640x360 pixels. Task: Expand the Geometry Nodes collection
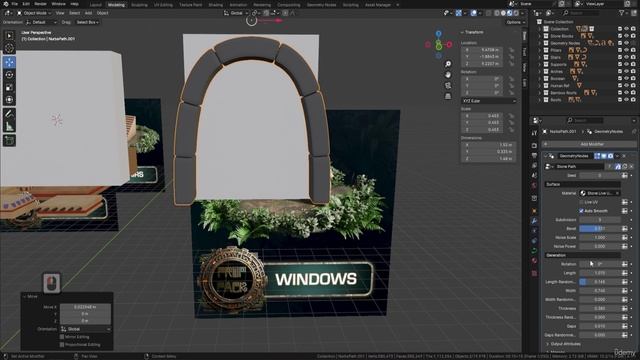pyautogui.click(x=540, y=43)
